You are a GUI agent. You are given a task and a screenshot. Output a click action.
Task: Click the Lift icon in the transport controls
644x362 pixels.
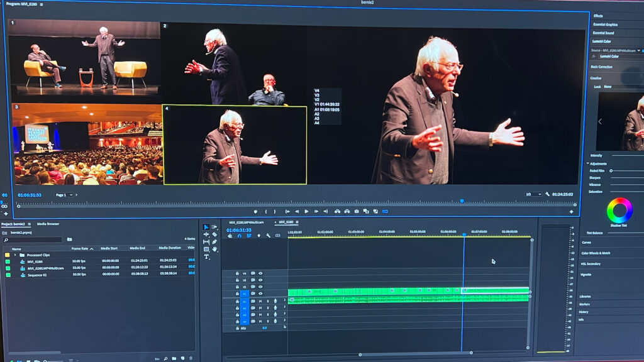(x=337, y=211)
